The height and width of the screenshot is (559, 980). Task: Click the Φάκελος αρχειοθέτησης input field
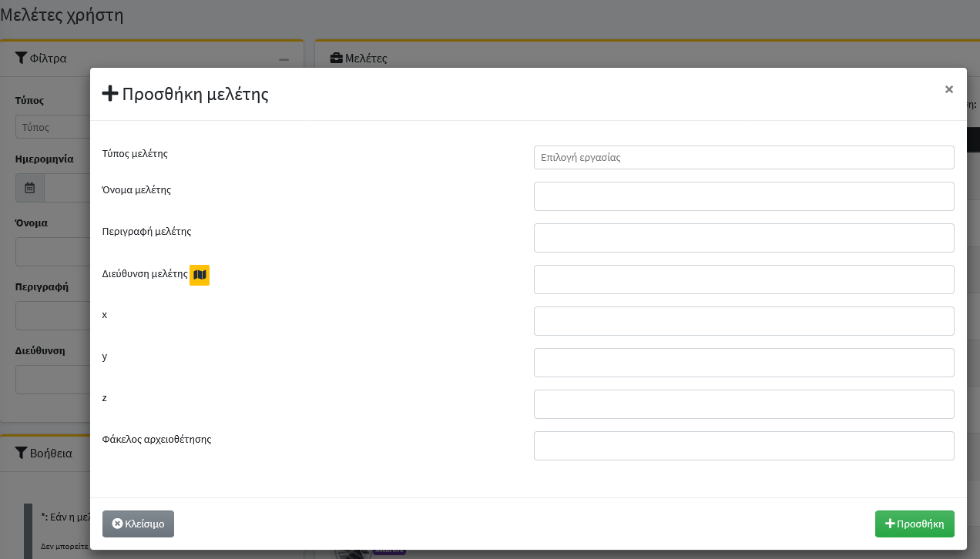pos(743,446)
